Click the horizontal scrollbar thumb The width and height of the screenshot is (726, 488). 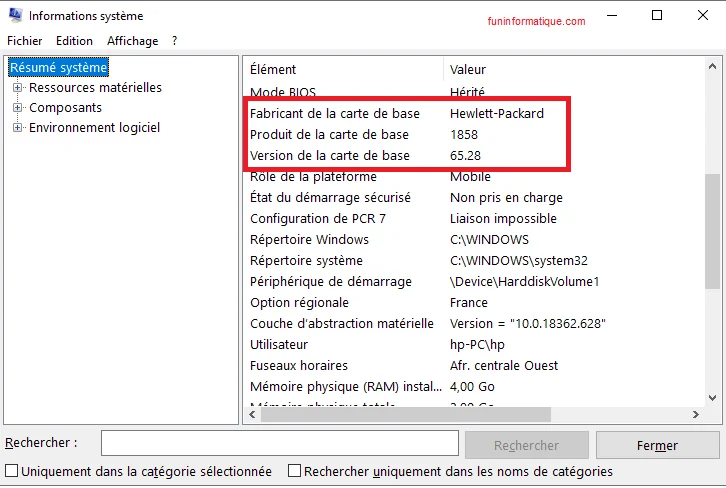(406, 414)
